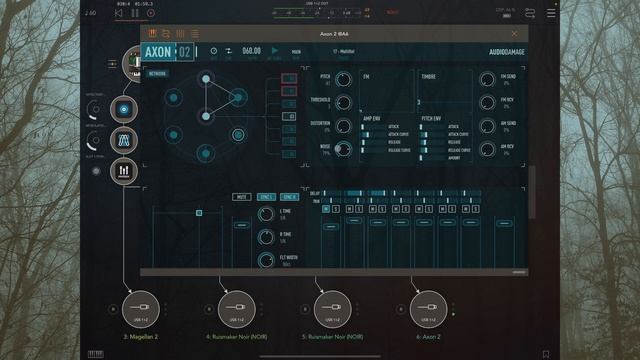Toggle the delay MUTE button

(242, 197)
